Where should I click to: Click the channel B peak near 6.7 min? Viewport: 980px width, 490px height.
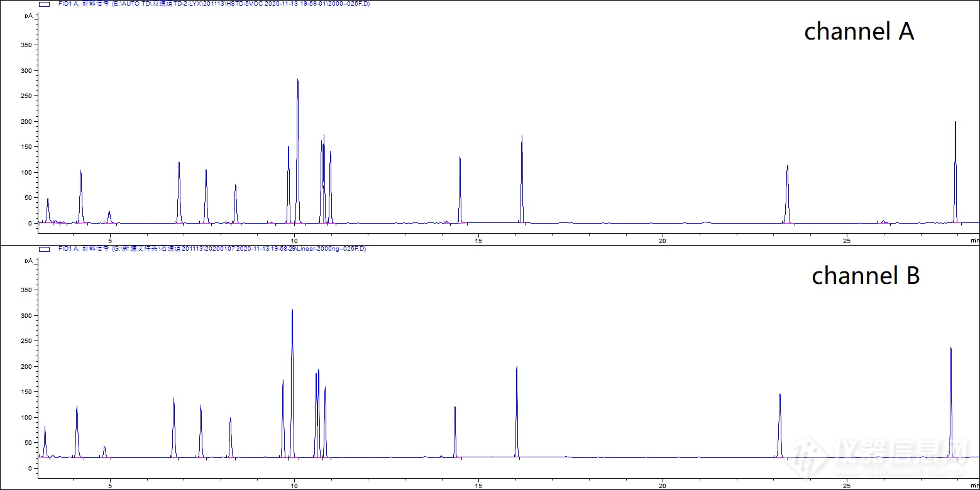point(173,428)
